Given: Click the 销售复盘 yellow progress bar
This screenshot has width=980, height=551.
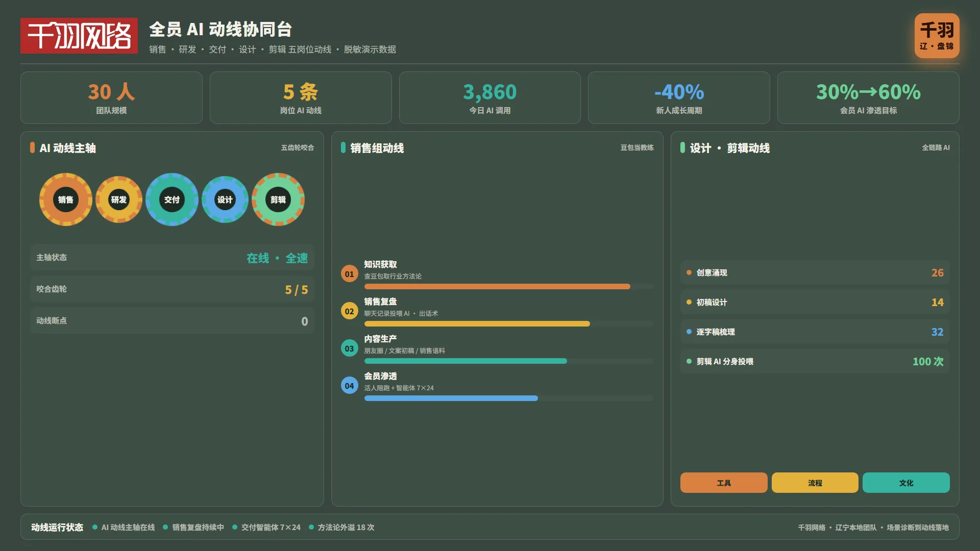Looking at the screenshot, I should (x=477, y=324).
